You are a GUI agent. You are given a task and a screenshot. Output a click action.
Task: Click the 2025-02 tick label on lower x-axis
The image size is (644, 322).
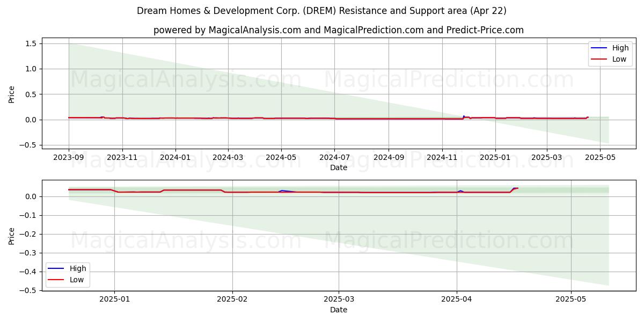coord(232,300)
